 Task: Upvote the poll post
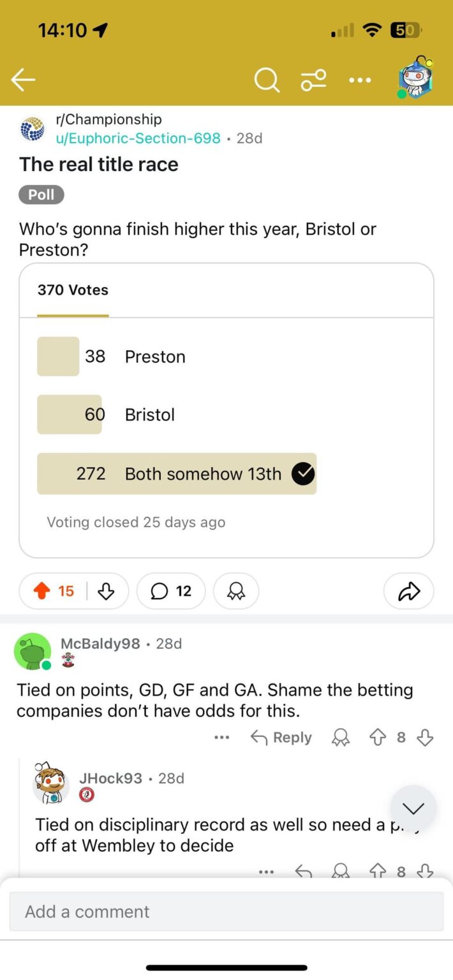[42, 591]
